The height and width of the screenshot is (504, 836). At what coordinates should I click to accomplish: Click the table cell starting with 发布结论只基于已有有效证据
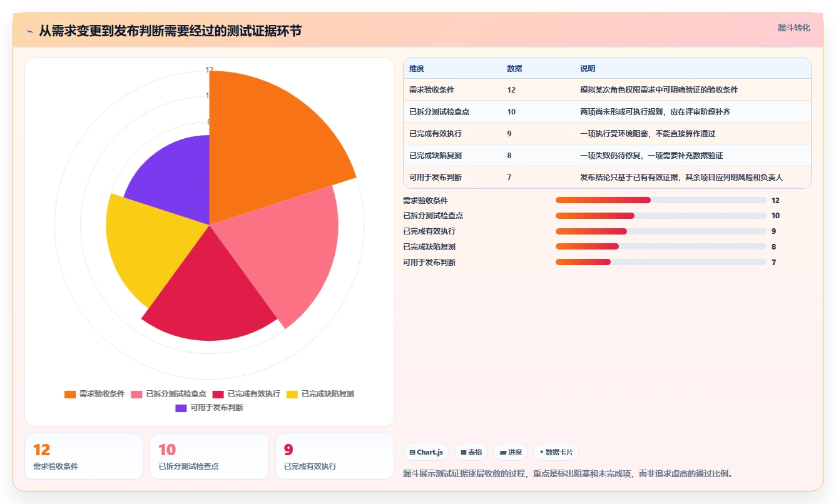[x=681, y=178]
